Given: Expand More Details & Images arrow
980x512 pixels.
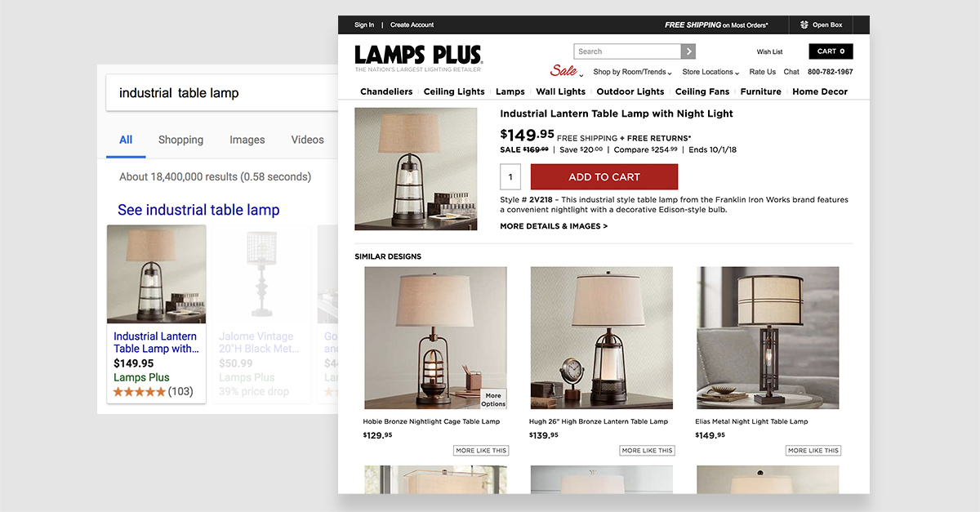Looking at the screenshot, I should pos(554,226).
